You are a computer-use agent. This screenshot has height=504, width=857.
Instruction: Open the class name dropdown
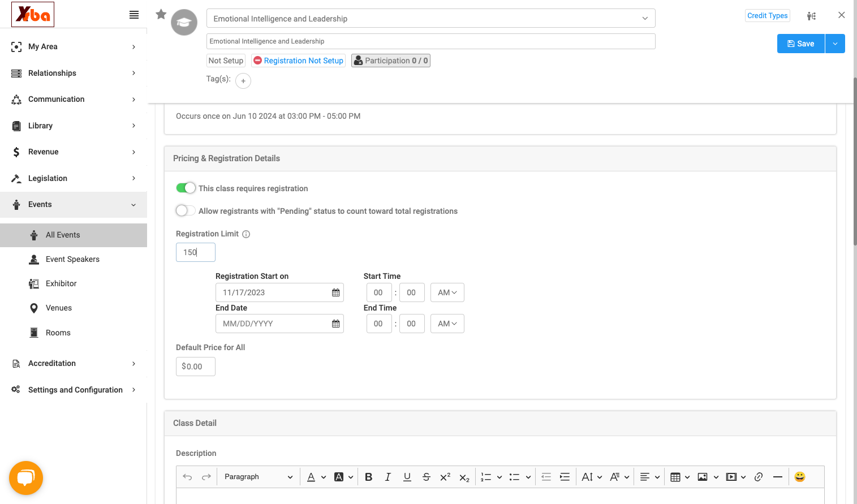(431, 18)
